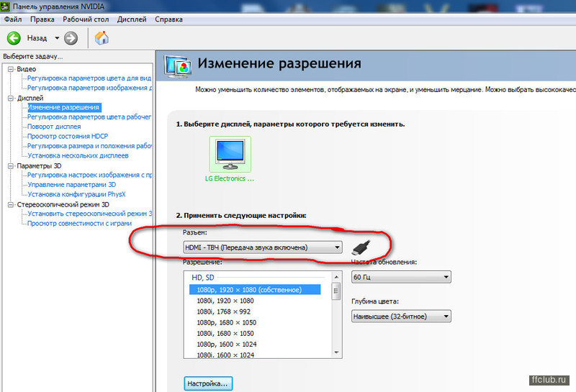The width and height of the screenshot is (576, 392).
Task: Click the Настройка... button
Action: 208,383
